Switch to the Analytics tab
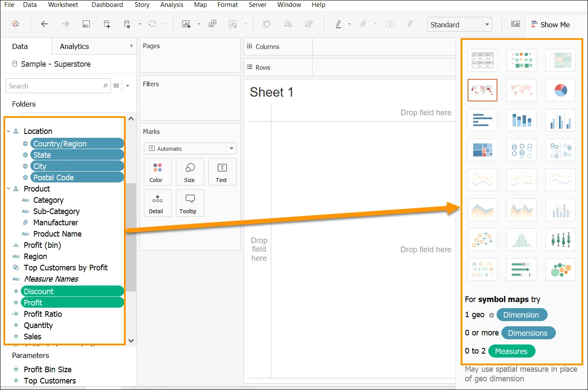 74,46
